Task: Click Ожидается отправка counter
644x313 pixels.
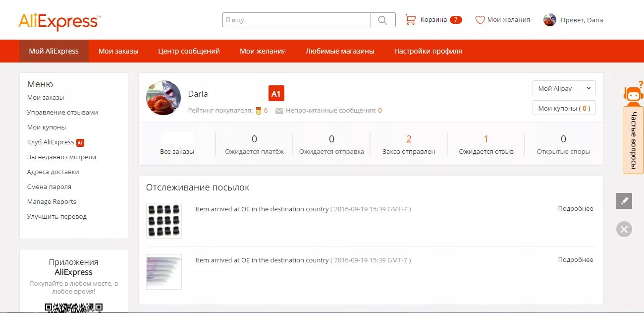Action: click(x=331, y=144)
